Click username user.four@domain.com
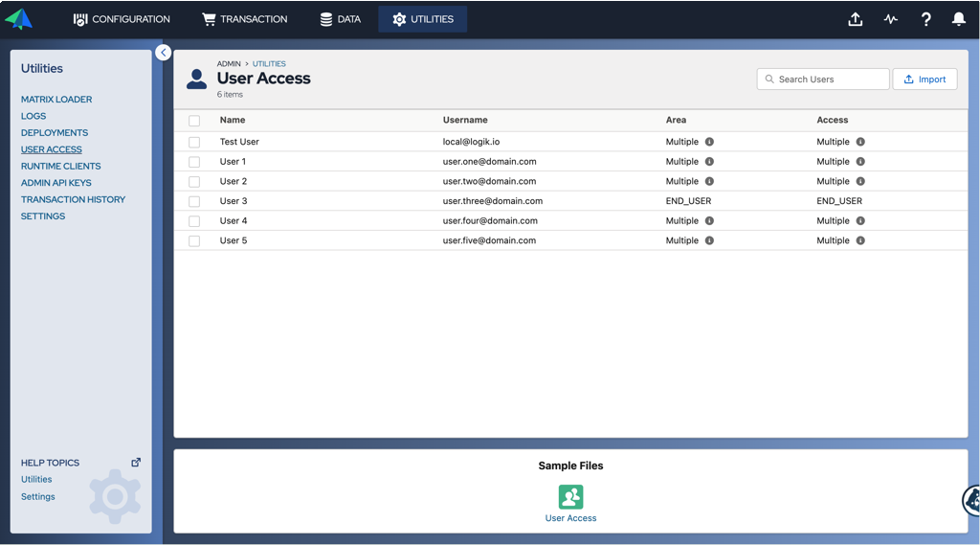 pyautogui.click(x=490, y=221)
